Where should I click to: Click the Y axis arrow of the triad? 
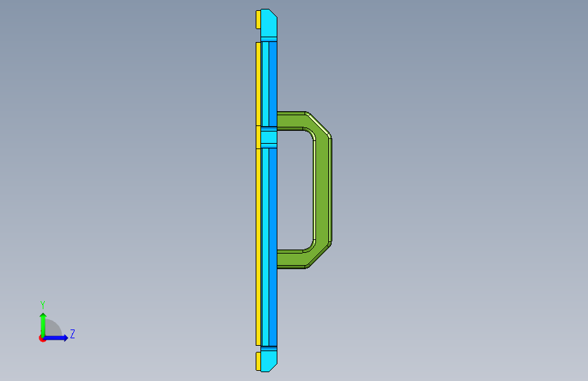(43, 324)
